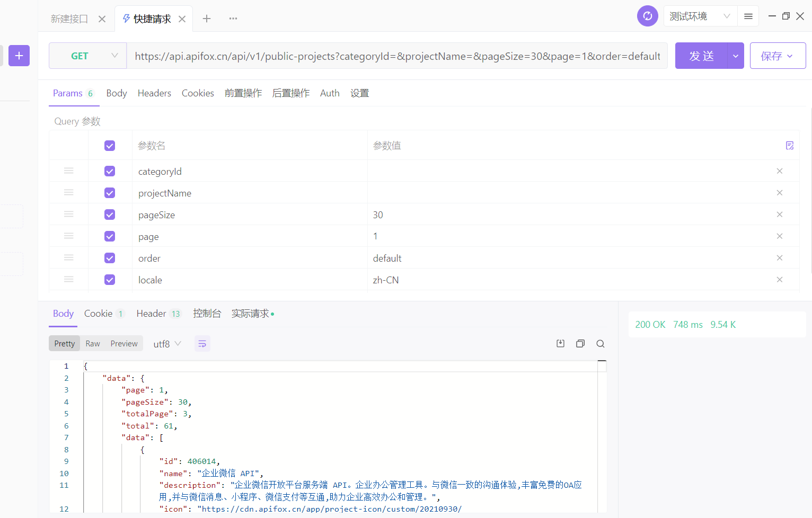812x518 pixels.
Task: Expand the 发送 button arrow options
Action: coord(736,56)
